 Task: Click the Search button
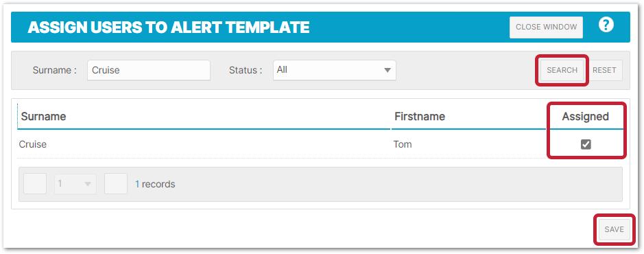coord(562,70)
